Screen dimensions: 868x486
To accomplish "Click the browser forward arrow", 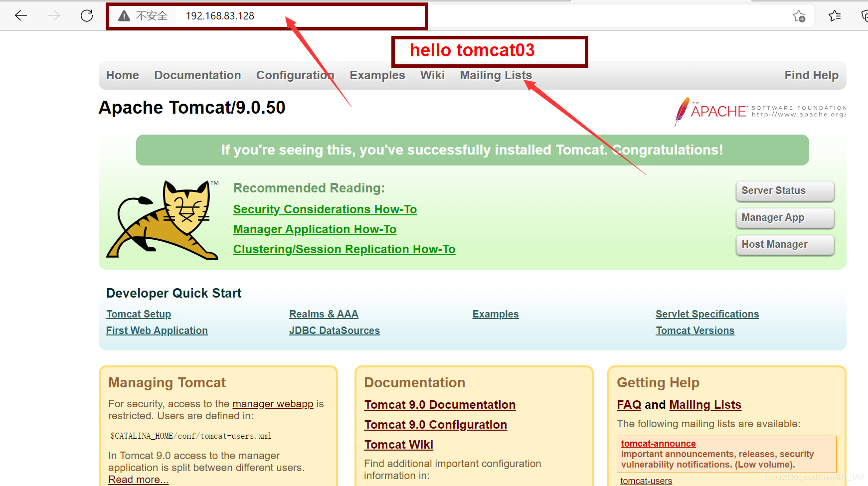I will click(x=54, y=15).
